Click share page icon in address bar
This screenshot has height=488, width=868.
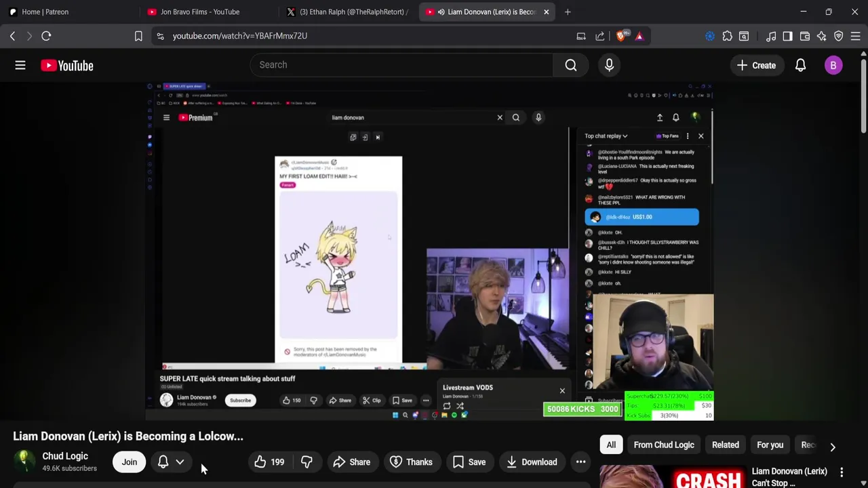point(600,36)
